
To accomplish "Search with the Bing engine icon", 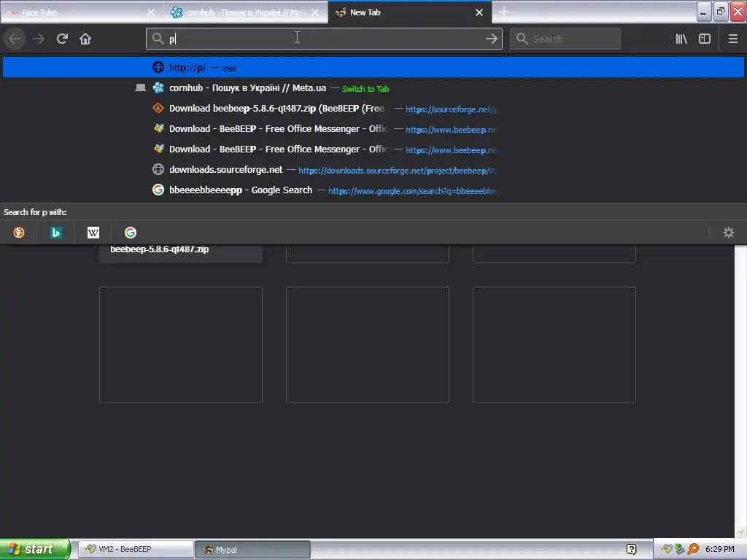I will pos(56,233).
